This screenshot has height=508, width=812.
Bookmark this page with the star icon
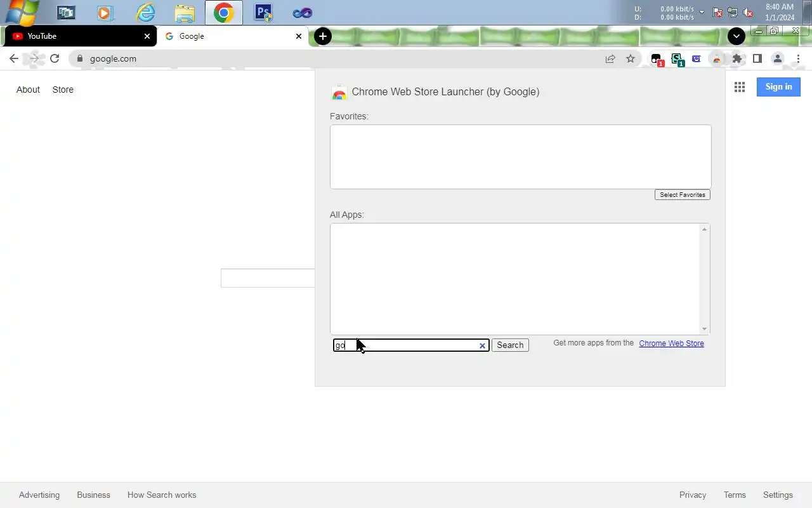point(631,58)
